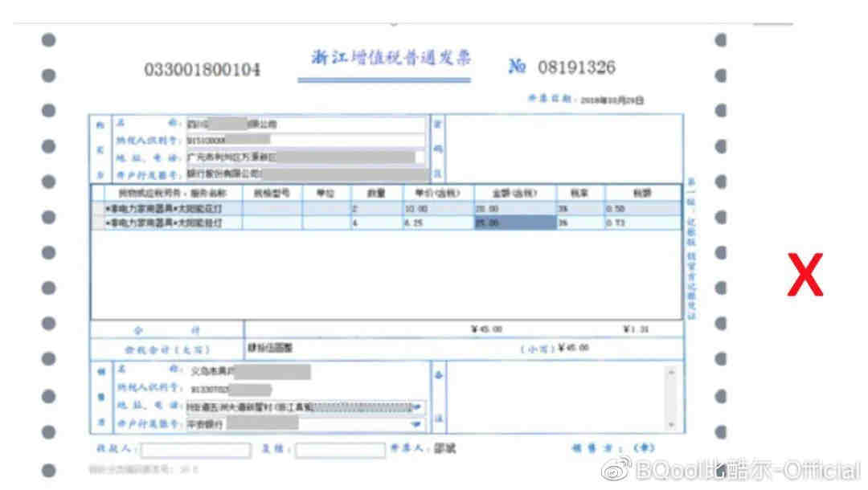This screenshot has height=490, width=868.
Task: Click the invoice code 033001800104
Action: point(202,70)
